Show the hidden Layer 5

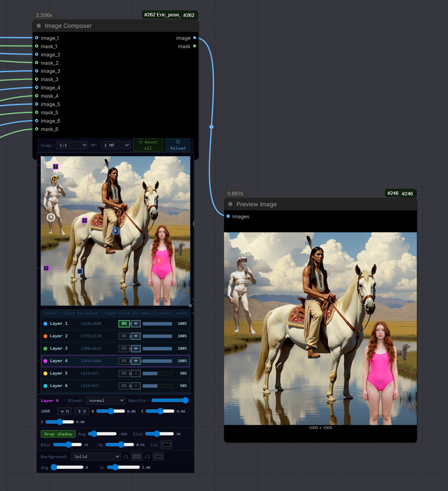136,373
